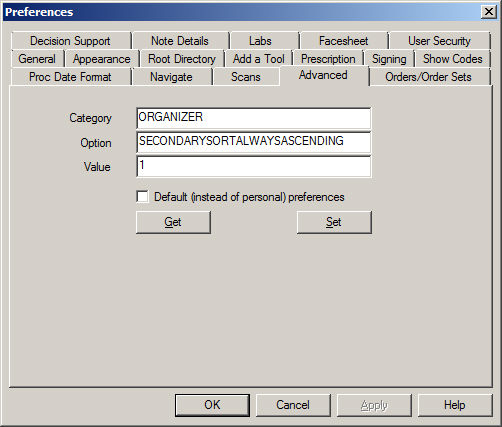Click inside the Category field showing ORGANIZER

tap(254, 118)
